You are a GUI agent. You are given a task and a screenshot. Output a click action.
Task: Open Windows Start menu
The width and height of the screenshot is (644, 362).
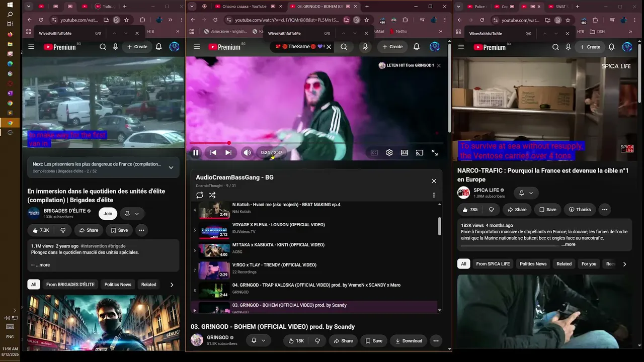point(10,5)
